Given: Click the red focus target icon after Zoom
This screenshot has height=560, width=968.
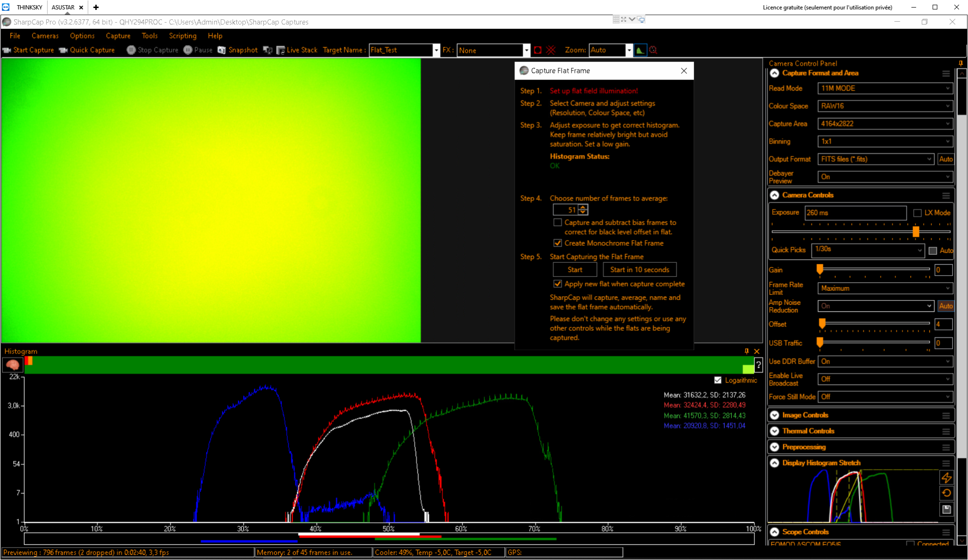Looking at the screenshot, I should [653, 50].
